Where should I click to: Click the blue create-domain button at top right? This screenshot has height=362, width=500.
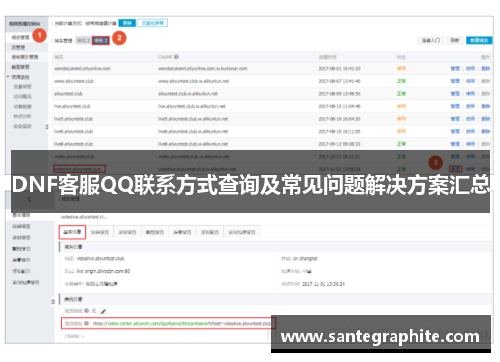[479, 40]
